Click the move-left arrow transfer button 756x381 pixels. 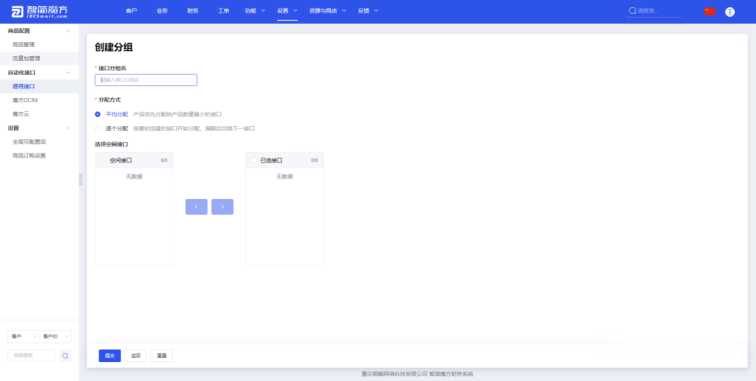pos(196,206)
